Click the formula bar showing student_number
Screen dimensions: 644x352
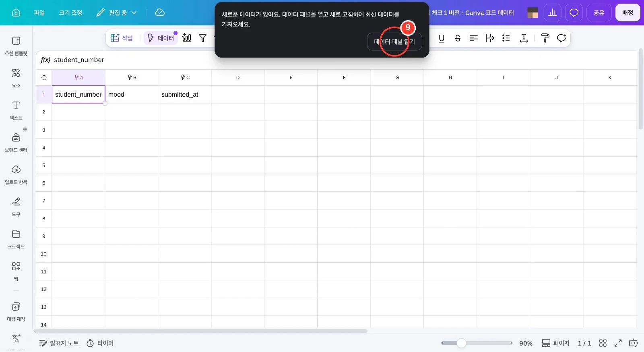click(336, 60)
